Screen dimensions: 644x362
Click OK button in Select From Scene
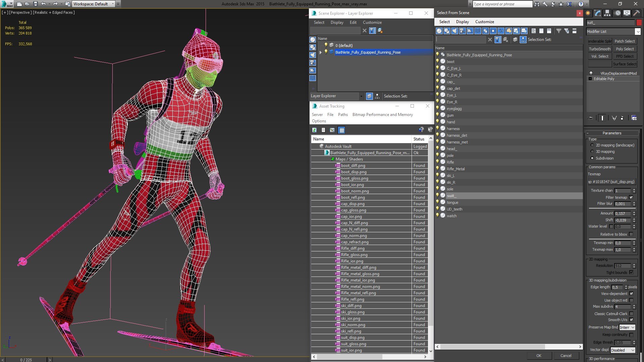coord(539,356)
